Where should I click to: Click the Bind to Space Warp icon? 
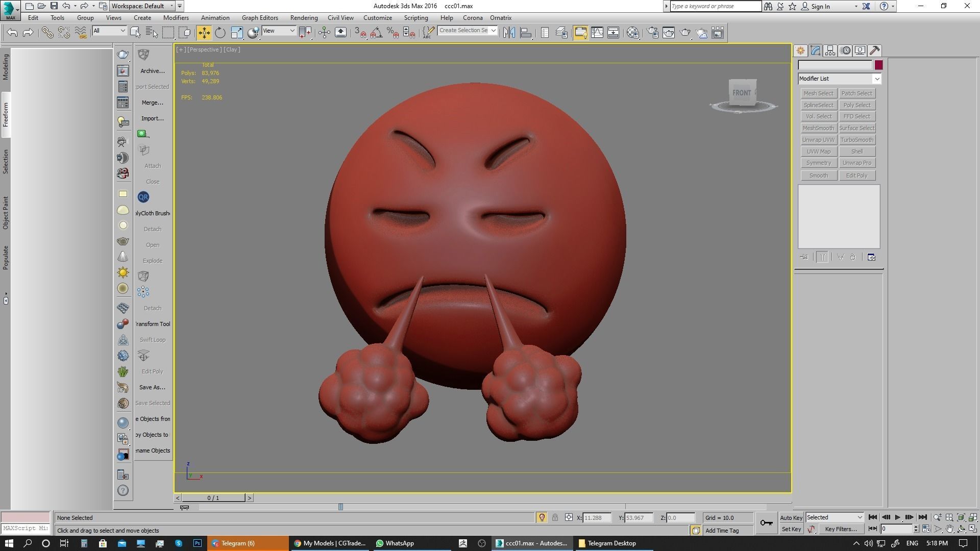pos(81,33)
